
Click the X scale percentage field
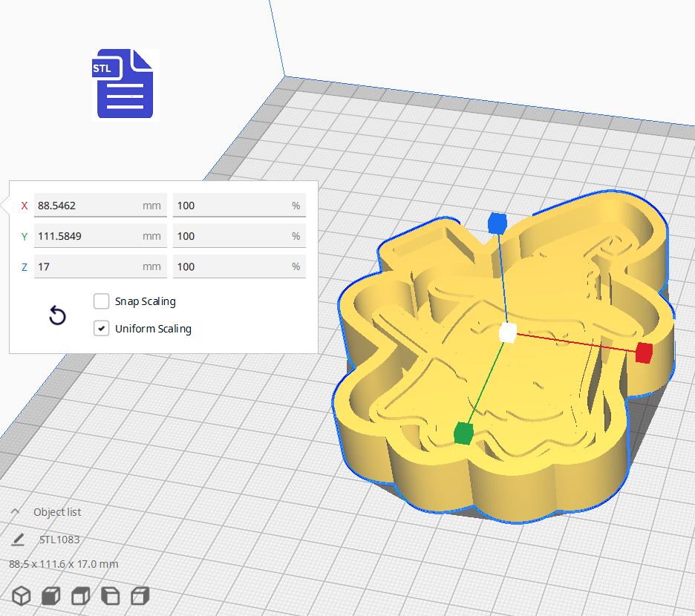click(230, 206)
